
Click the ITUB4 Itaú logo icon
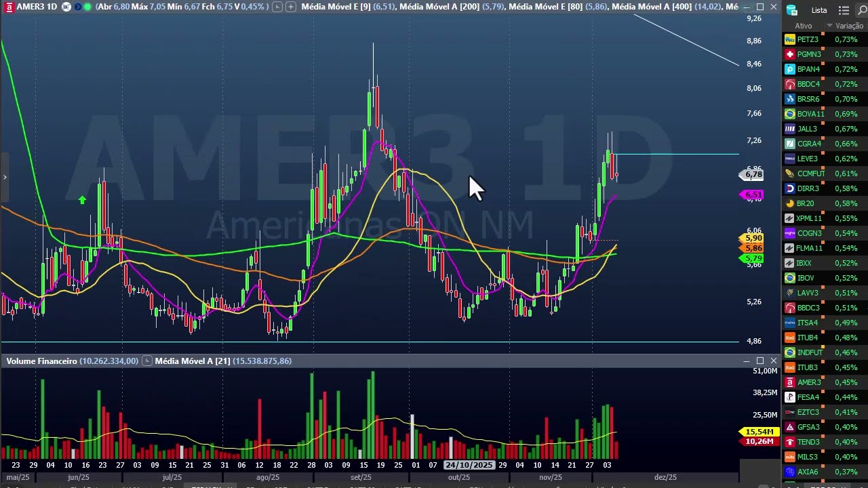(x=789, y=338)
